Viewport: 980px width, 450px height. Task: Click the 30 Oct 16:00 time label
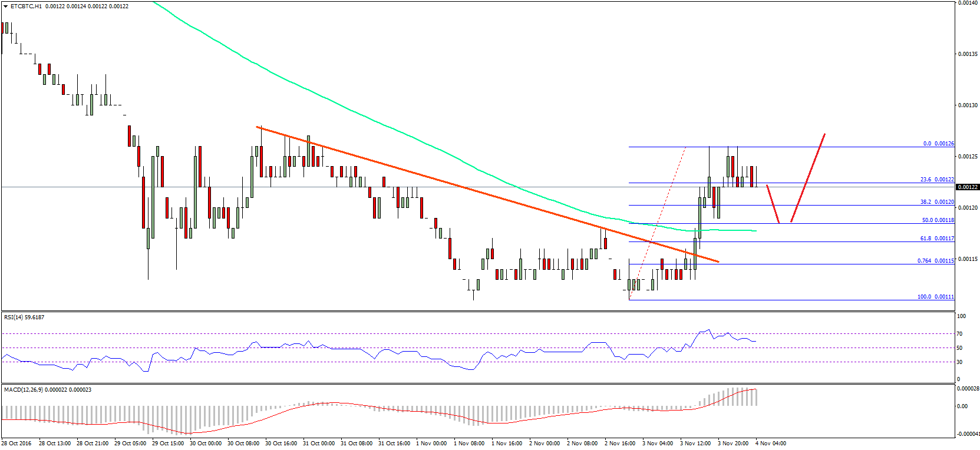pos(281,443)
